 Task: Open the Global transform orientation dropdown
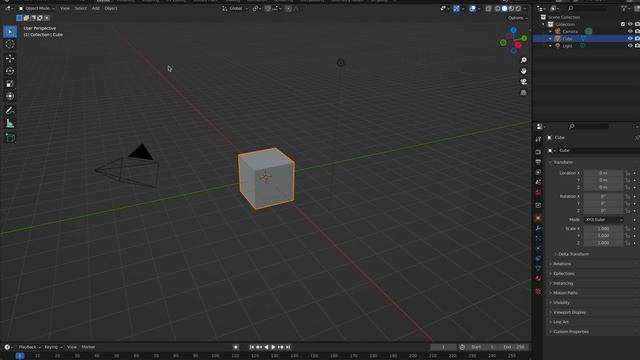tap(235, 9)
